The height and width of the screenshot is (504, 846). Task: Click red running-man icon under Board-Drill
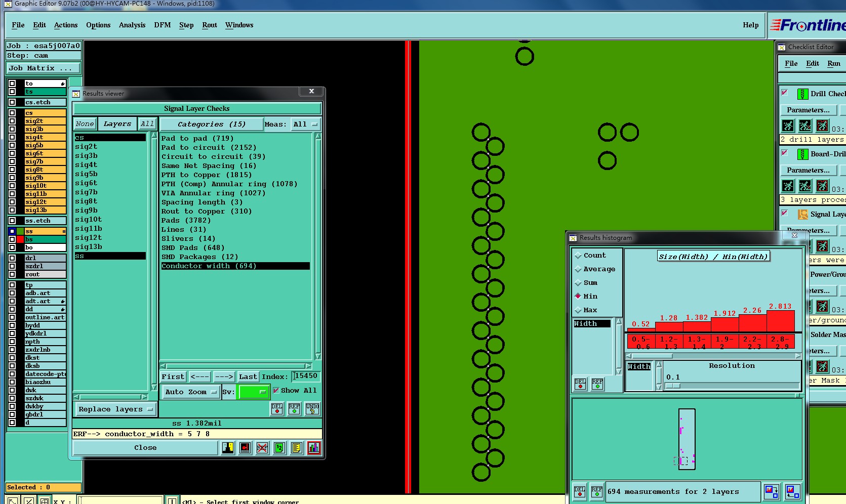tap(822, 186)
